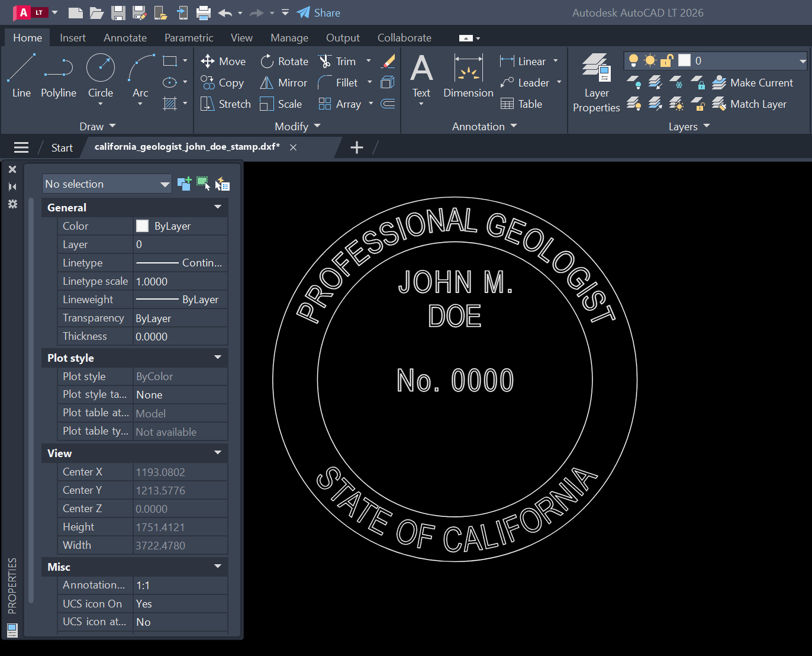
Task: Open the Annotate ribbon tab
Action: coord(125,38)
